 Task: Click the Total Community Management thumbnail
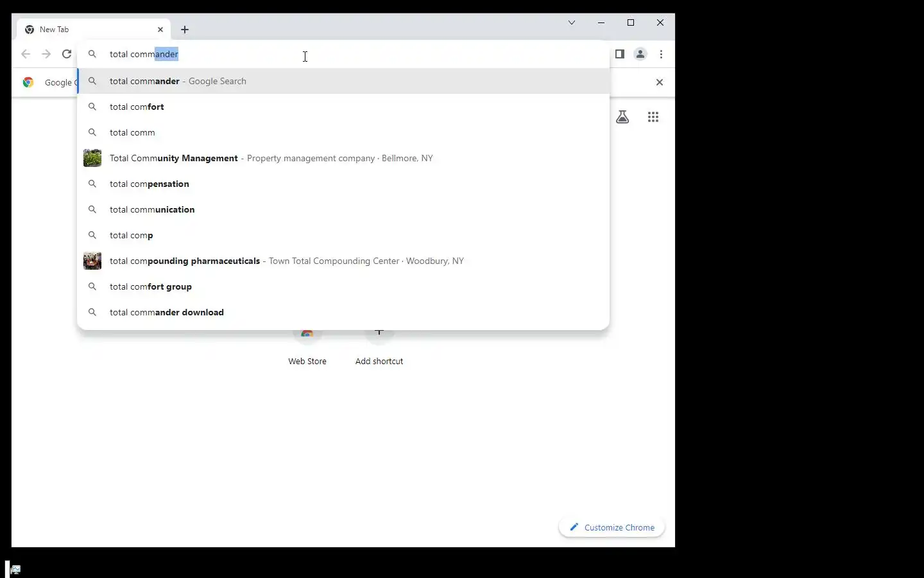92,158
